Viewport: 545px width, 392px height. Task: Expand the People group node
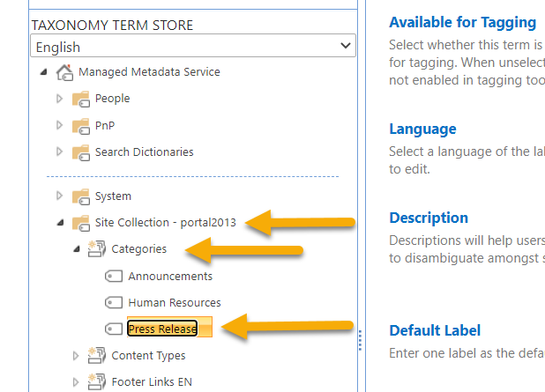[60, 99]
